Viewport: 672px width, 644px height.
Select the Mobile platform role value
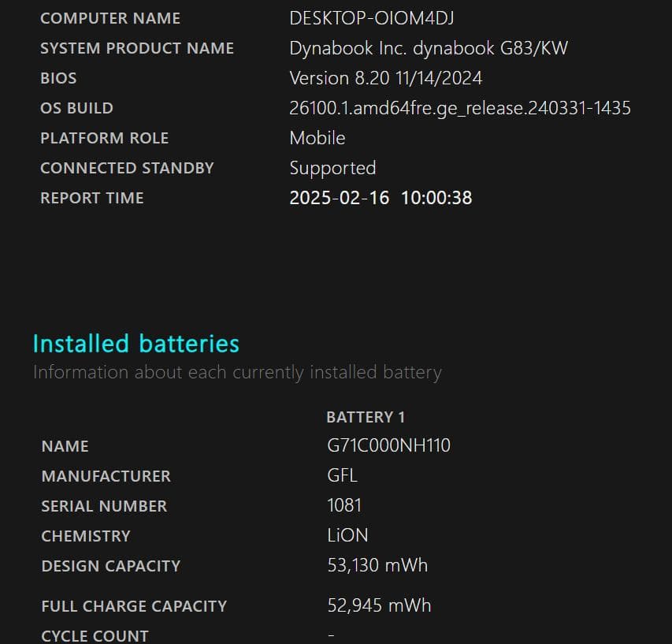tap(317, 138)
